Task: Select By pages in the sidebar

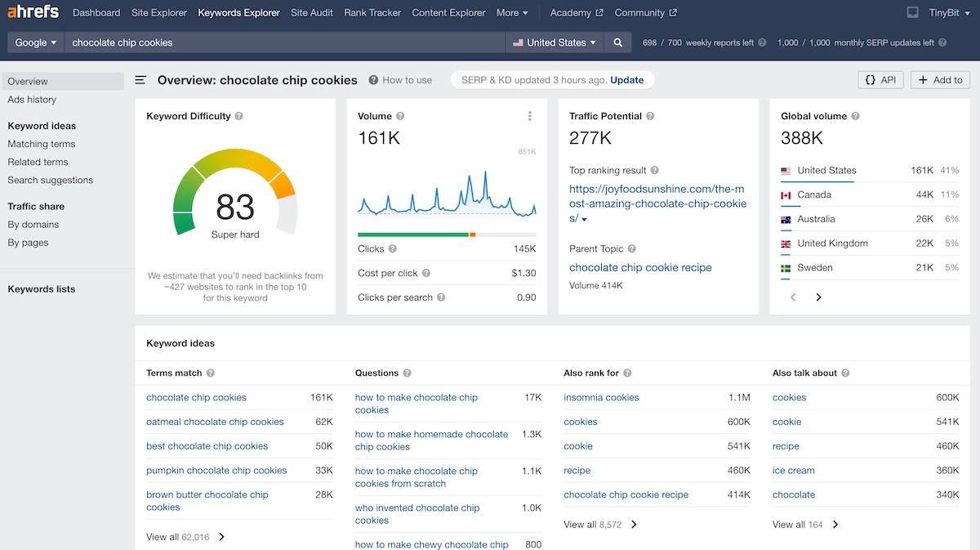Action: point(28,243)
